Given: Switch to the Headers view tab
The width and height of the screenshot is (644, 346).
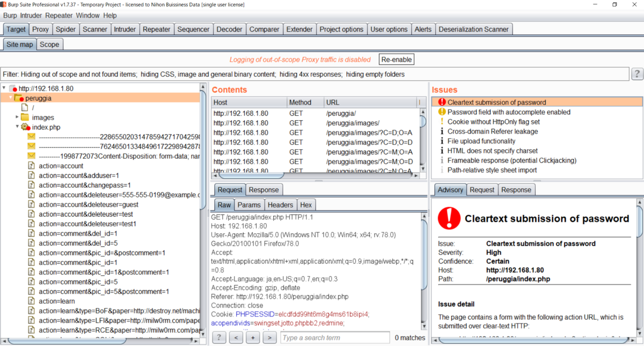Looking at the screenshot, I should coord(280,204).
